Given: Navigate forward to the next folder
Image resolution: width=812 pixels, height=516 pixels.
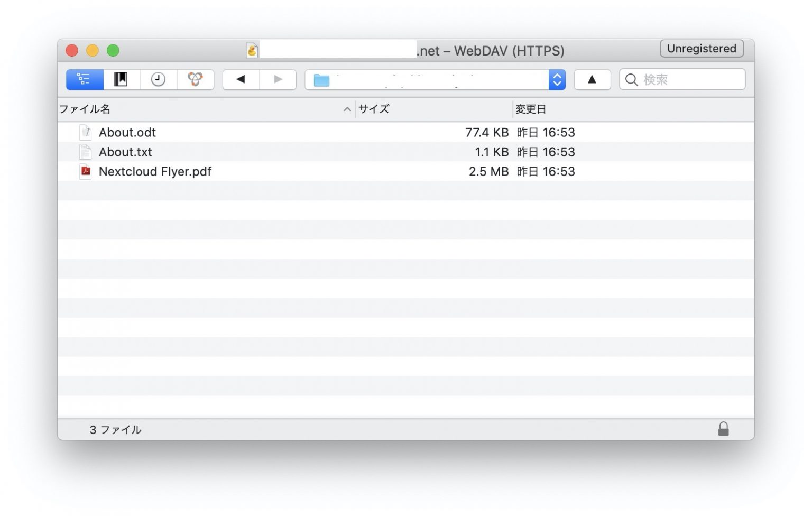Looking at the screenshot, I should coord(278,80).
